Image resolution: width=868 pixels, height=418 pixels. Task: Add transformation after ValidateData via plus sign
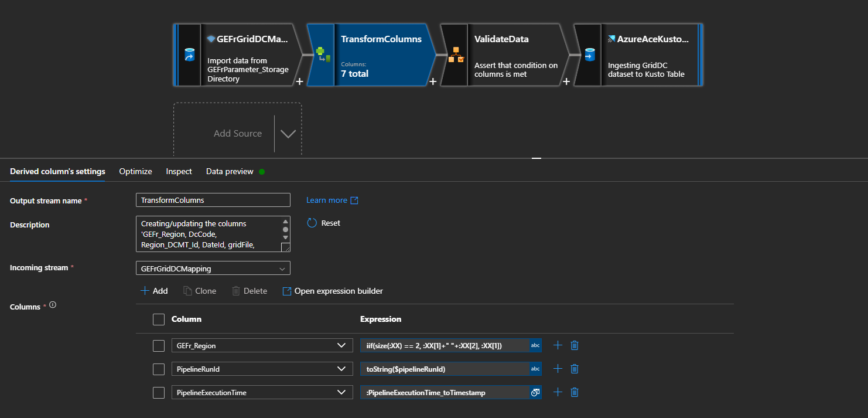pyautogui.click(x=566, y=81)
